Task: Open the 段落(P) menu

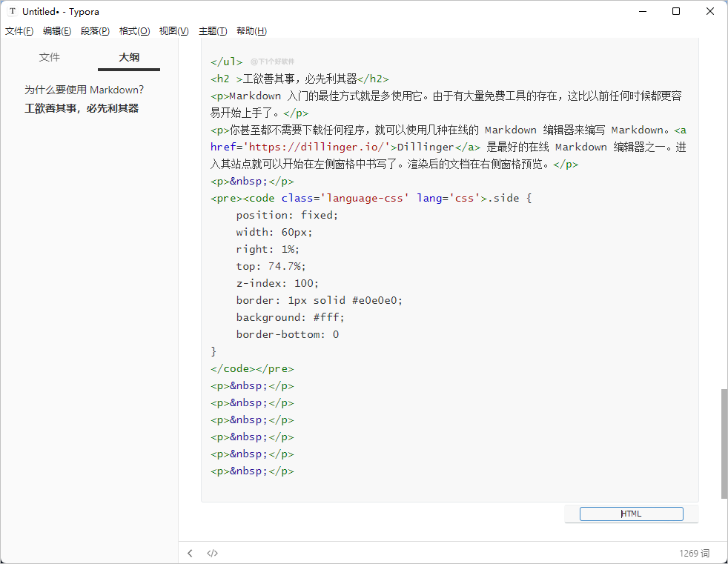Action: point(95,31)
